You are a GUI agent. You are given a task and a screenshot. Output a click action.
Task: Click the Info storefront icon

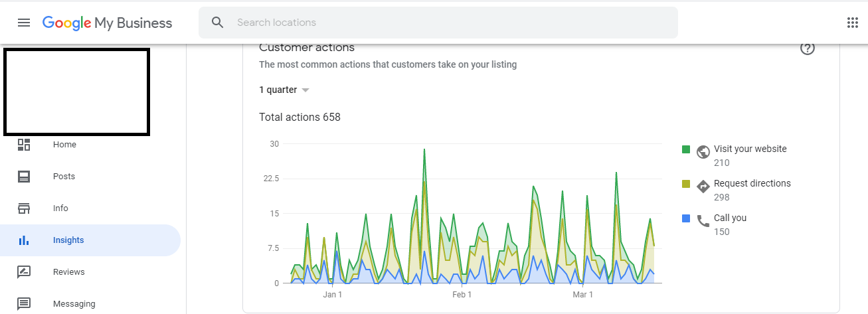pos(24,208)
